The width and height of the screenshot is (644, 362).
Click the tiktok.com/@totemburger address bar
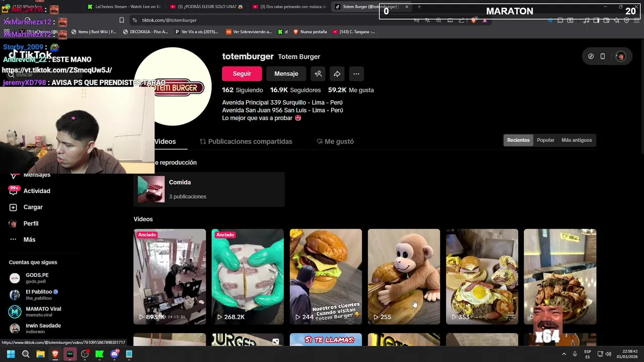tap(169, 20)
